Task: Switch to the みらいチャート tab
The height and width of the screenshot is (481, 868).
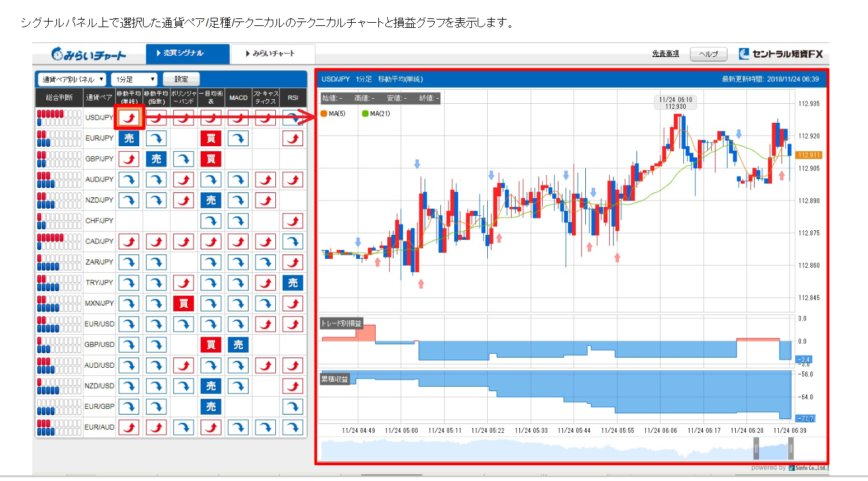Action: pyautogui.click(x=273, y=54)
